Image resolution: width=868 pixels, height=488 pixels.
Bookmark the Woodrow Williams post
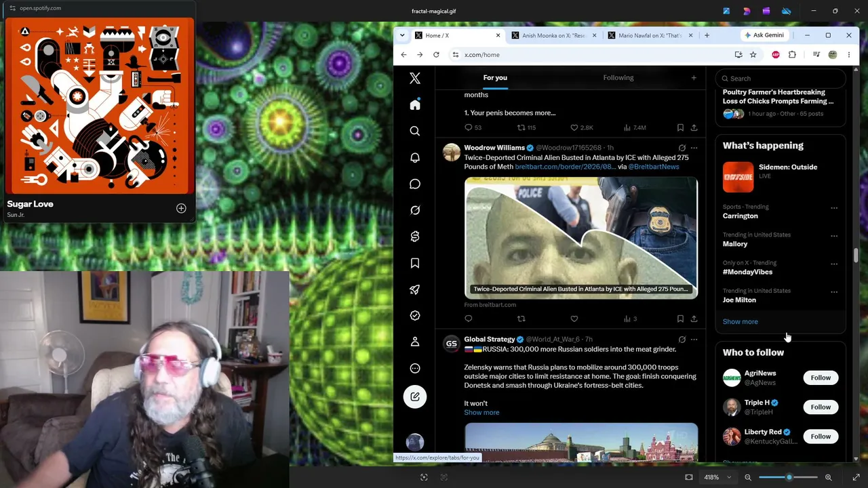click(x=680, y=319)
